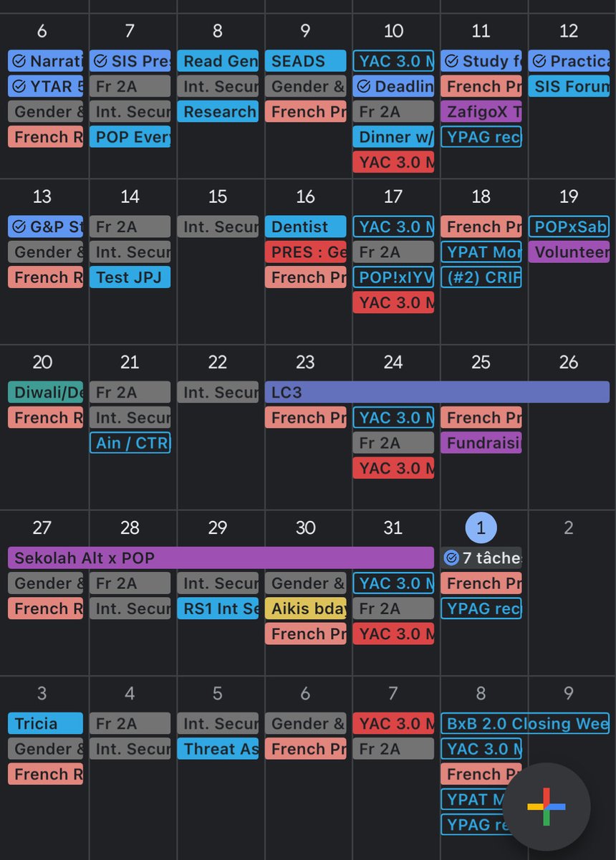Select today's highlighted date 1

tap(481, 528)
